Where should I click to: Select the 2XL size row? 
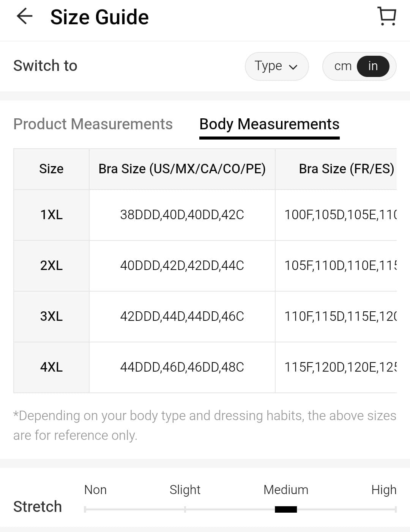pos(51,265)
